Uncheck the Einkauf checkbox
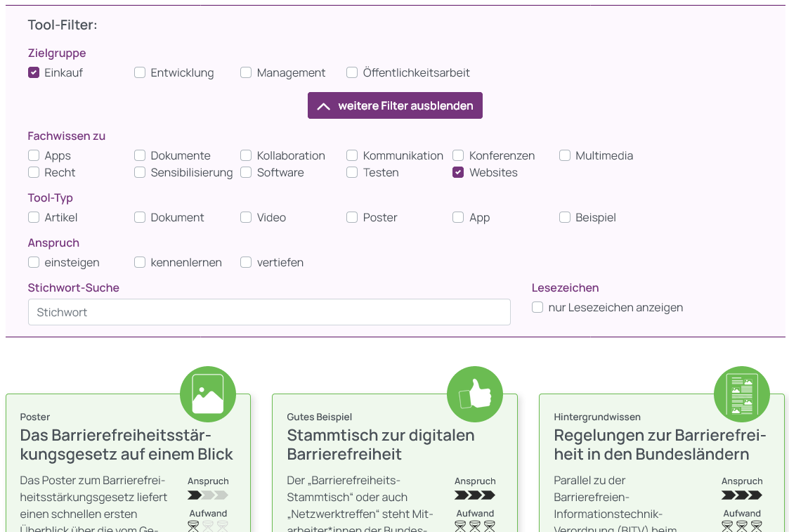Screen dimensions: 789x532 34,72
